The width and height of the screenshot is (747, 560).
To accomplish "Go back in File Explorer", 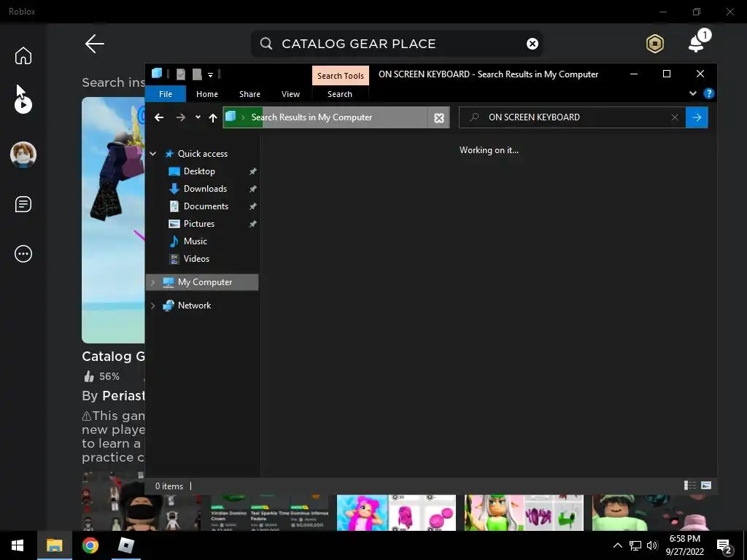I will (x=159, y=117).
